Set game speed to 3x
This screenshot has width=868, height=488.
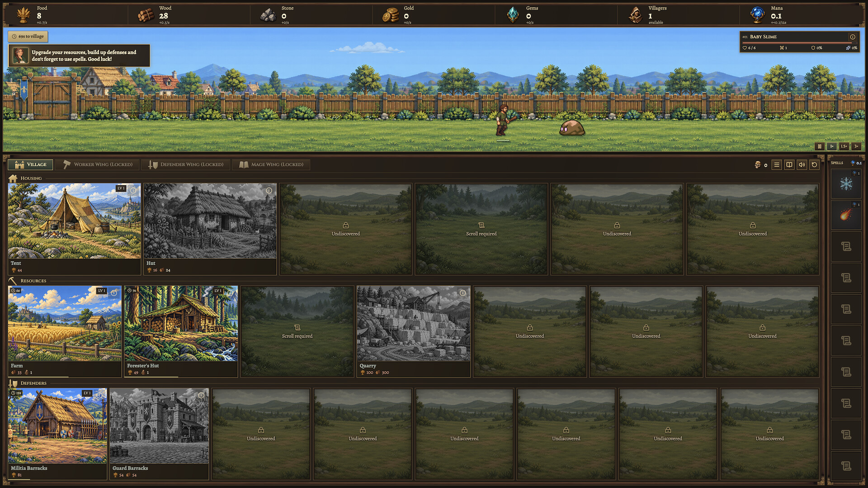[x=856, y=146]
